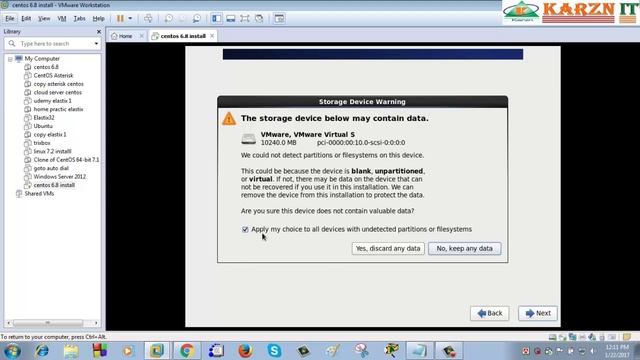Image resolution: width=640 pixels, height=360 pixels.
Task: Open Skype from the taskbar
Action: click(x=274, y=351)
